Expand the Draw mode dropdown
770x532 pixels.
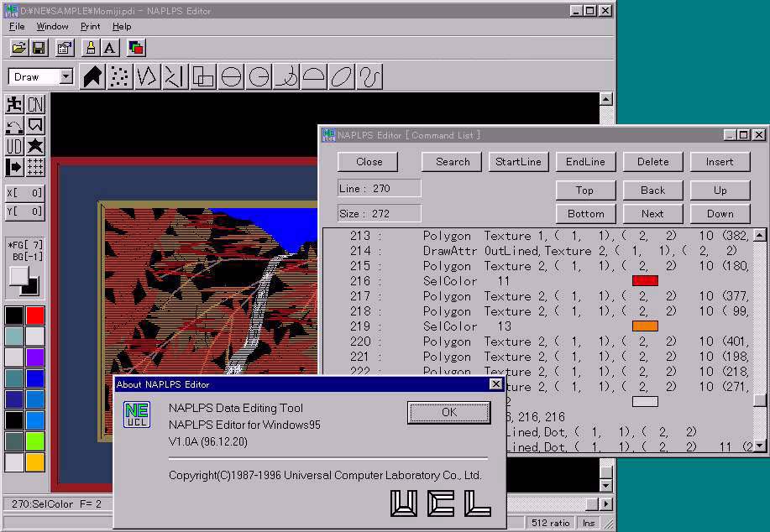point(66,77)
